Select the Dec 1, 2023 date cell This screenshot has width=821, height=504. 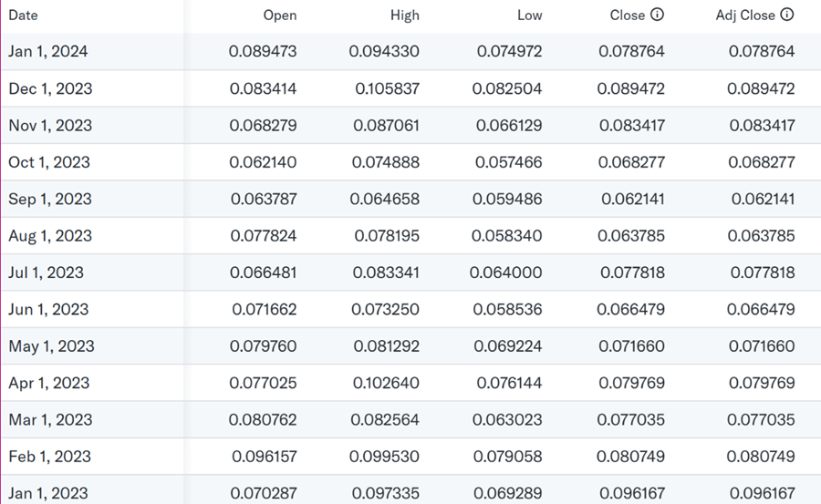coord(50,88)
